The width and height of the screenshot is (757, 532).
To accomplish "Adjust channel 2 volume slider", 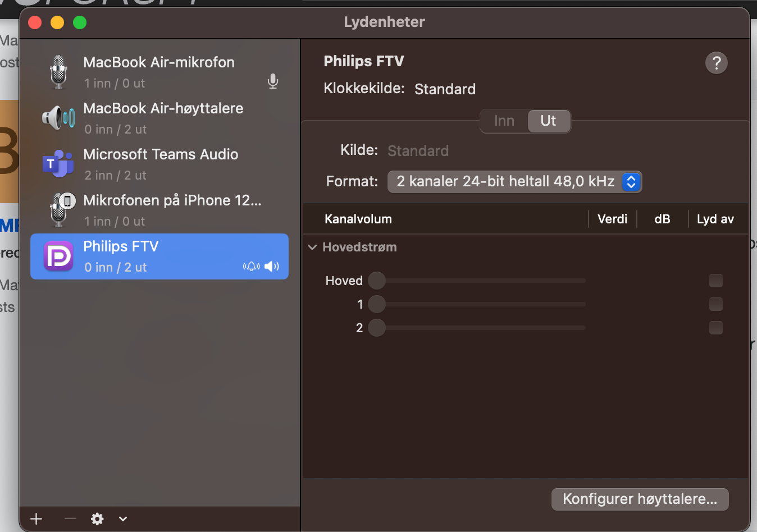I will point(477,328).
